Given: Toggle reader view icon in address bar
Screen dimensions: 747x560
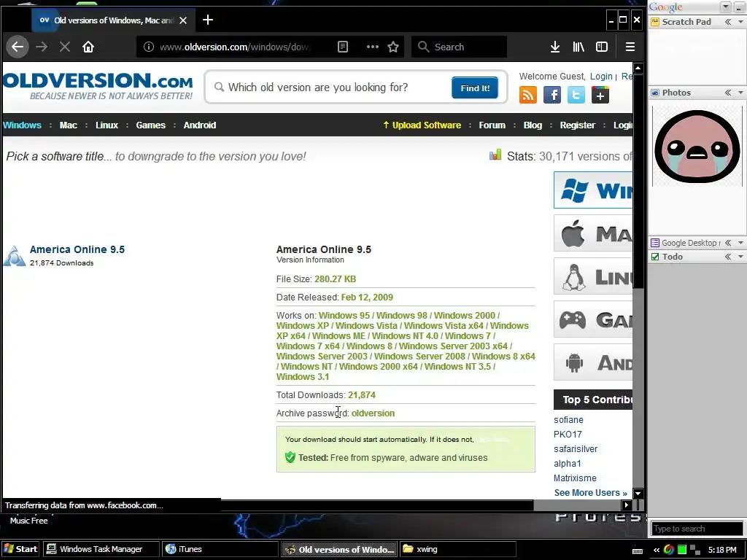Looking at the screenshot, I should click(343, 47).
